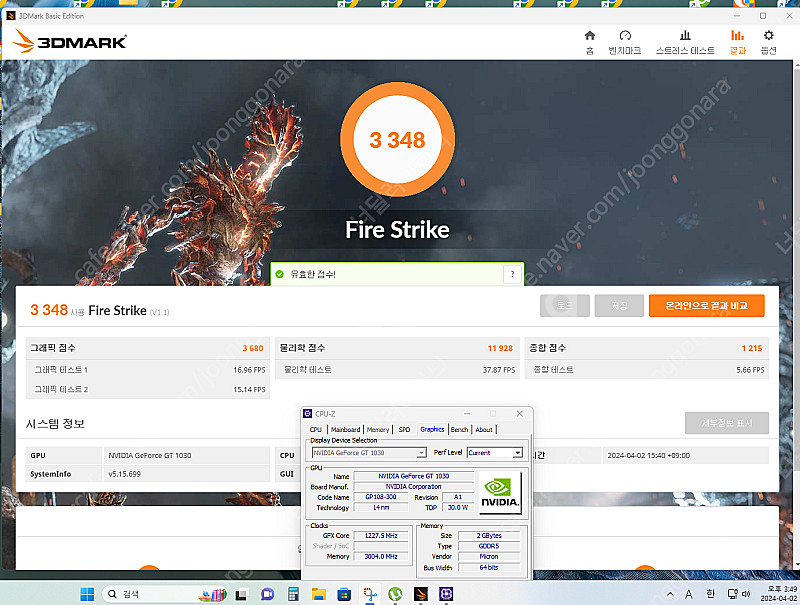Click the 1227.5 MHz GFX Core value

coord(381,536)
